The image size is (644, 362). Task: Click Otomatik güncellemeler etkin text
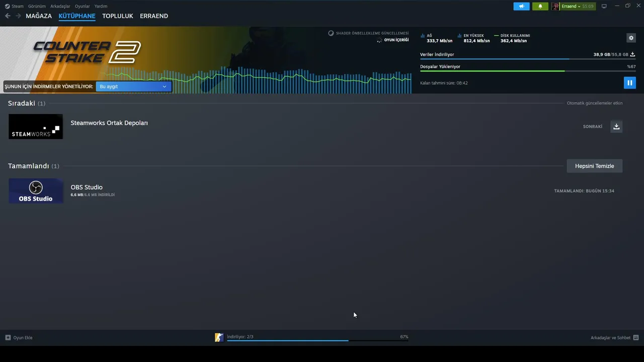pos(595,103)
